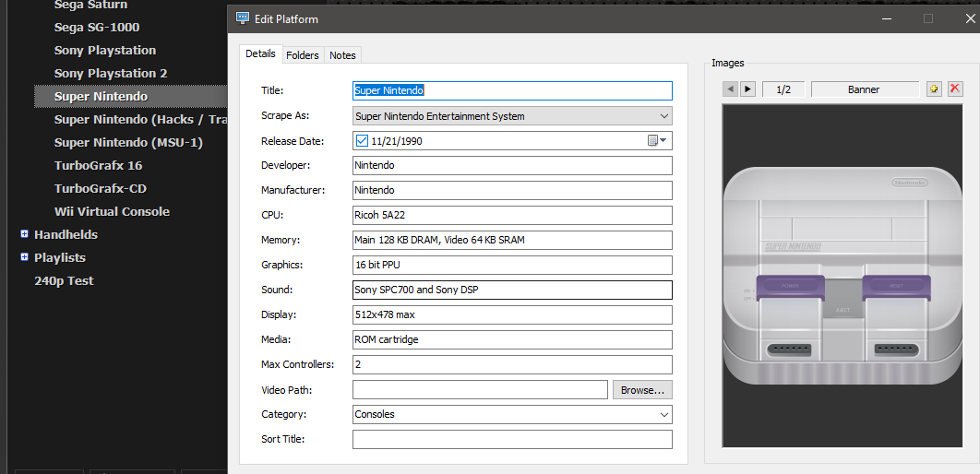Select Super Nintendo (Hacks / Tra… platform
This screenshot has width=980, height=474.
coord(140,119)
